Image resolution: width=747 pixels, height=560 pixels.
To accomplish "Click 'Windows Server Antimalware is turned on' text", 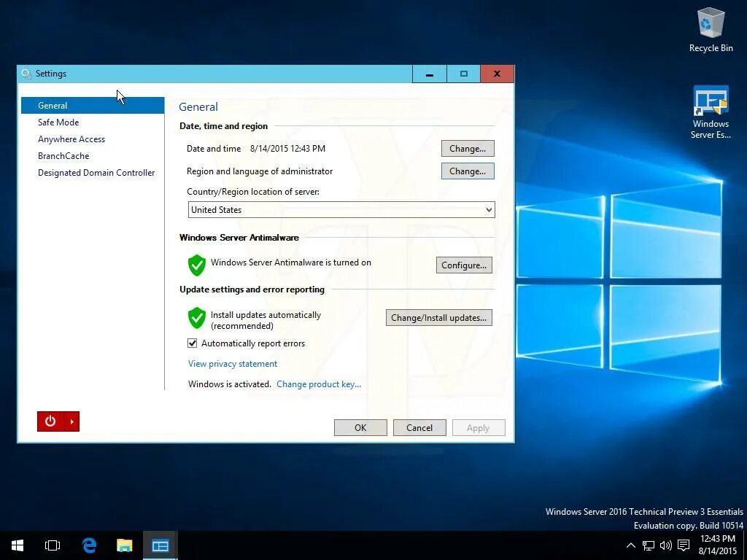I will point(290,262).
